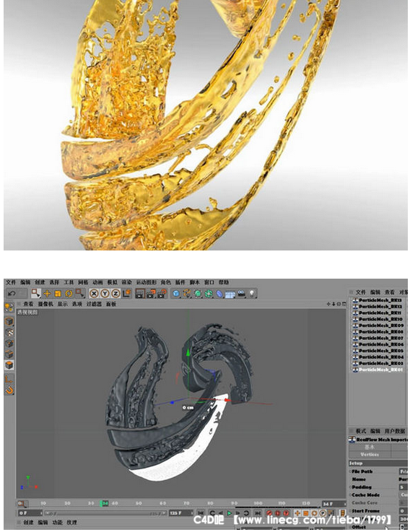
Task: Open the viewport 摄像机 menu
Action: pos(45,304)
